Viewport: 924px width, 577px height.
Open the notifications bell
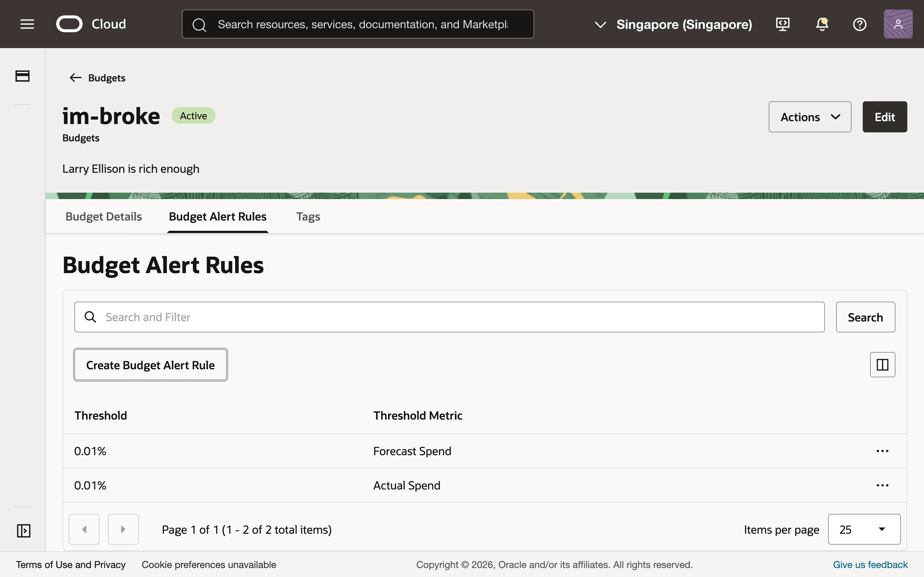tap(821, 24)
